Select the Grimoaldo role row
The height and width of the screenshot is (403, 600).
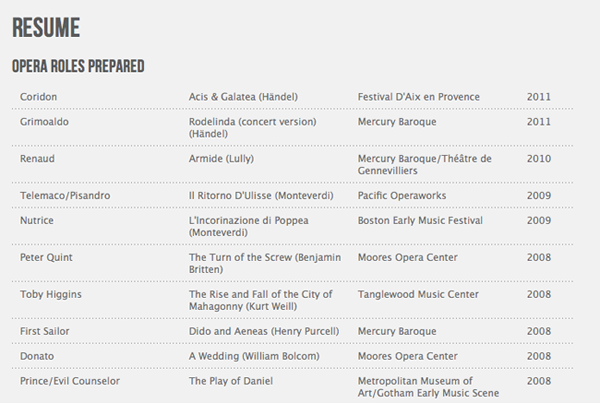(293, 127)
